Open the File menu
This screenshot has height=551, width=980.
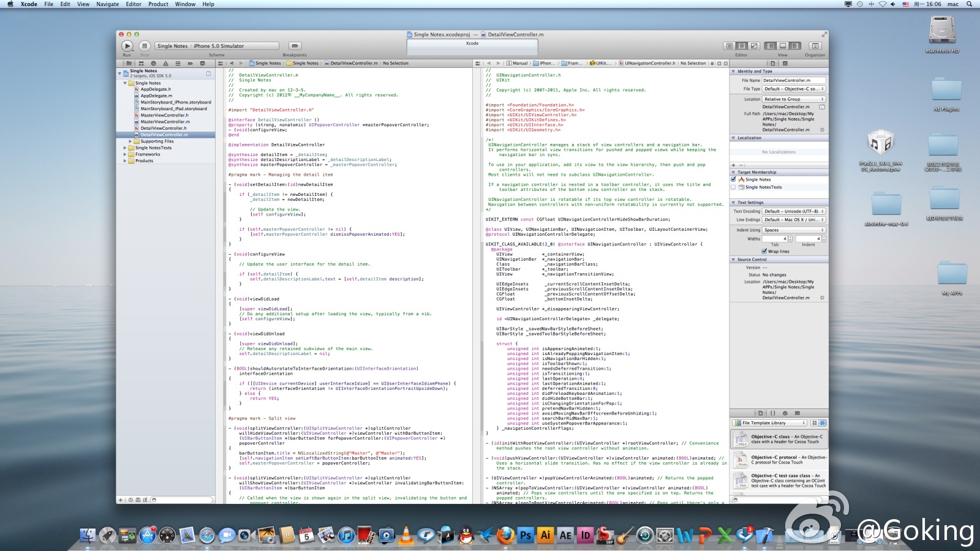coord(48,4)
